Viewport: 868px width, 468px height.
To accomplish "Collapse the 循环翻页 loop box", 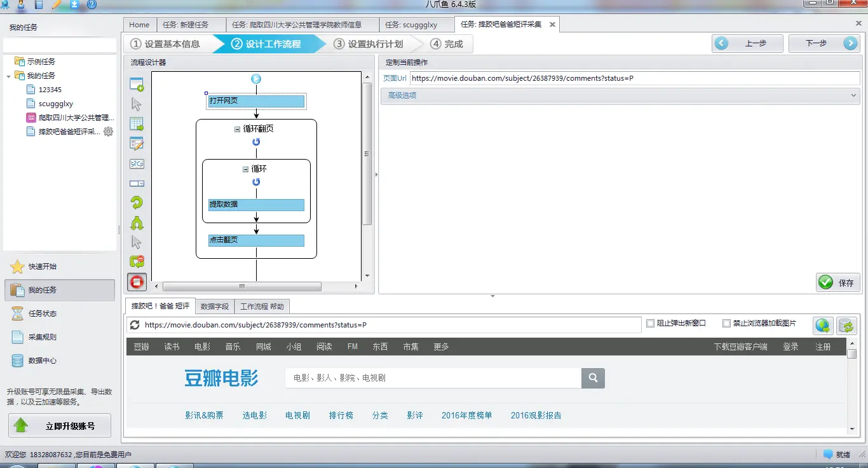I will click(x=238, y=129).
